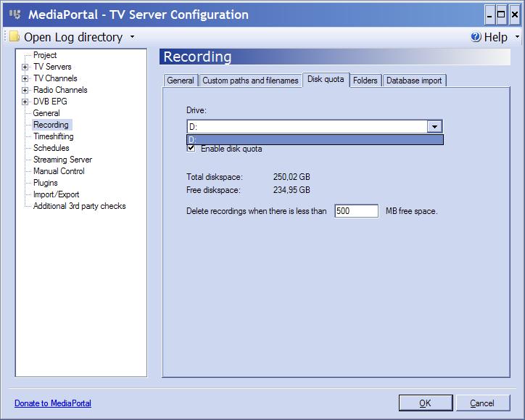Open the Database import tab
The height and width of the screenshot is (420, 525).
[x=414, y=81]
